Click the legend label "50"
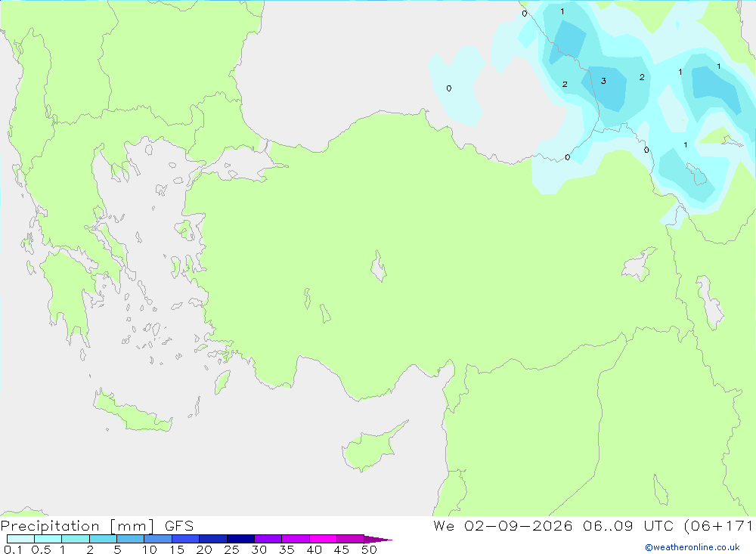756x554 pixels. (369, 549)
